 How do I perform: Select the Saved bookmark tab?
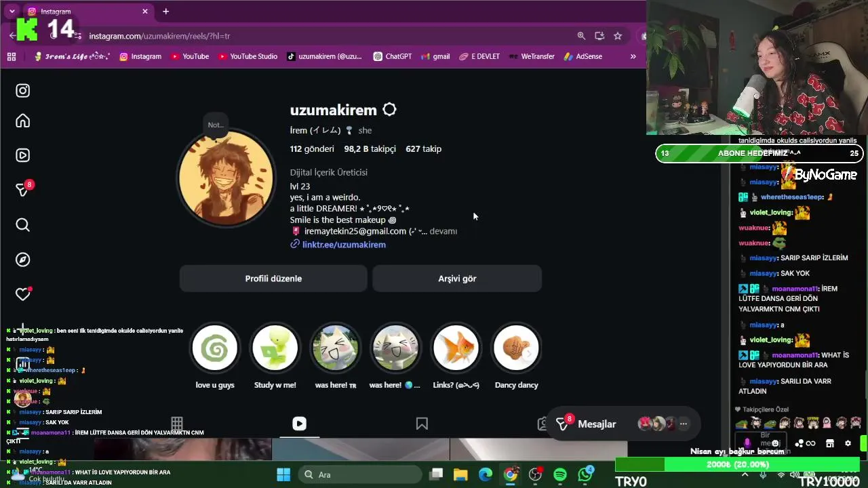[x=422, y=424]
